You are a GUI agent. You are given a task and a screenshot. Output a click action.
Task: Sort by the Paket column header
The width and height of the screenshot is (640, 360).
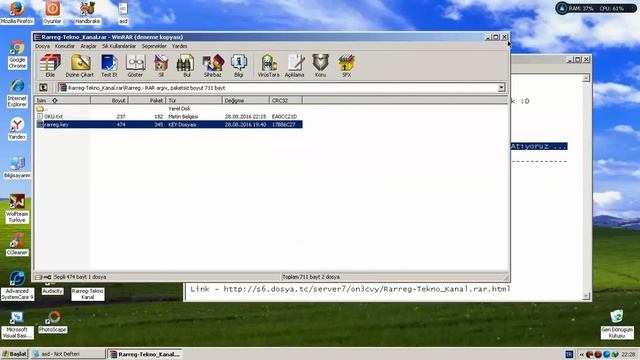148,100
